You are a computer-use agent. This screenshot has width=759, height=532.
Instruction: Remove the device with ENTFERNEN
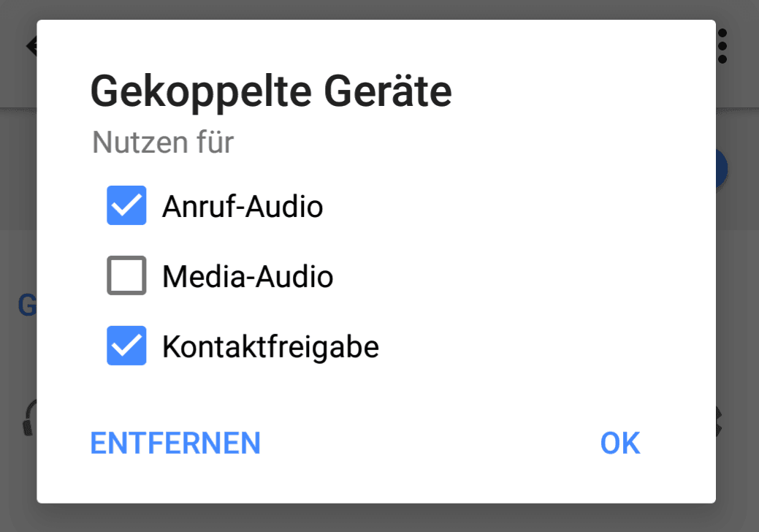click(x=175, y=443)
